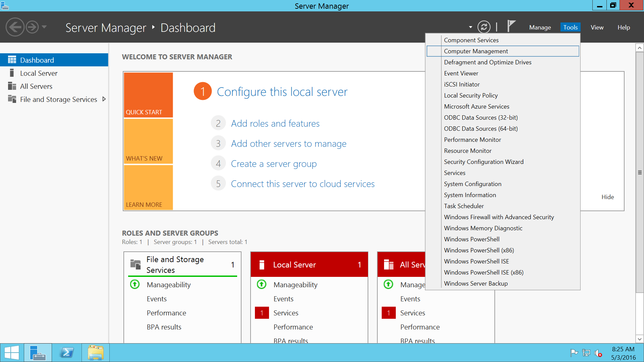
Task: Click red Services alert badge in All Servers tile
Action: 388,313
